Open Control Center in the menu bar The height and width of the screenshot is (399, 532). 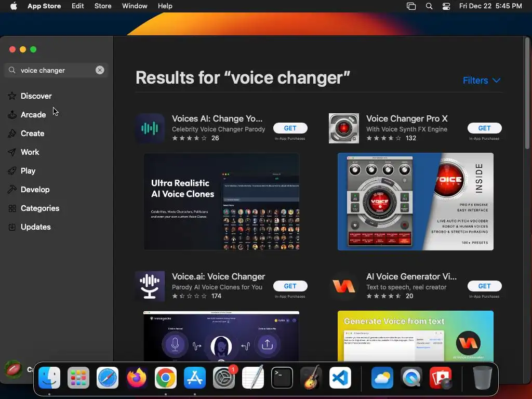coord(446,6)
